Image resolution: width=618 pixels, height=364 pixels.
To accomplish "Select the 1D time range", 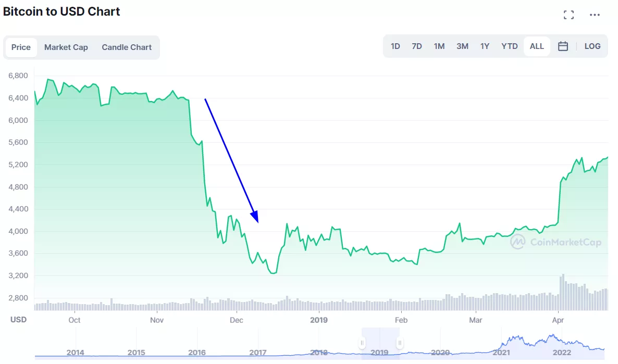I will coord(395,46).
